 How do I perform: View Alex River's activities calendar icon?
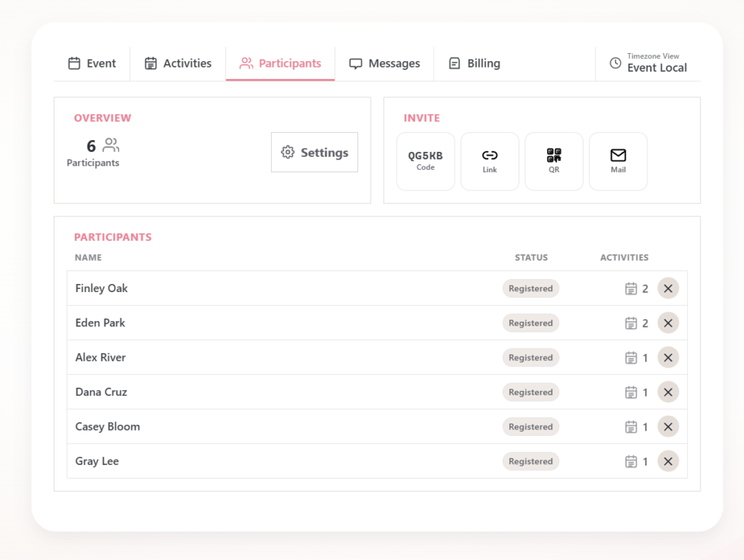pyautogui.click(x=631, y=357)
